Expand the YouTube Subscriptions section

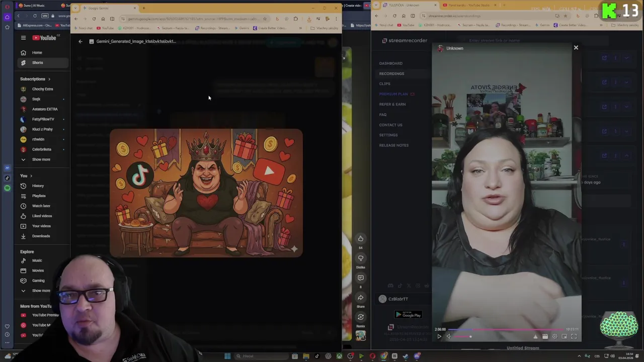(35, 79)
